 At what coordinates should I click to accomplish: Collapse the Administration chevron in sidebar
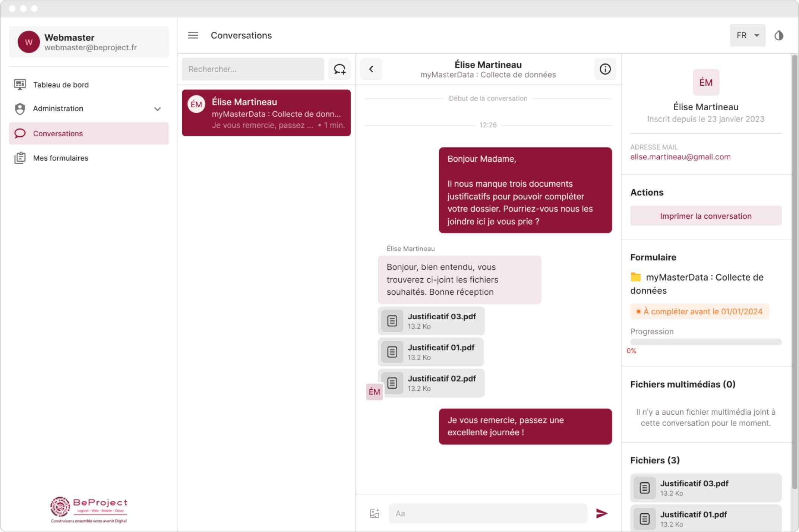158,109
